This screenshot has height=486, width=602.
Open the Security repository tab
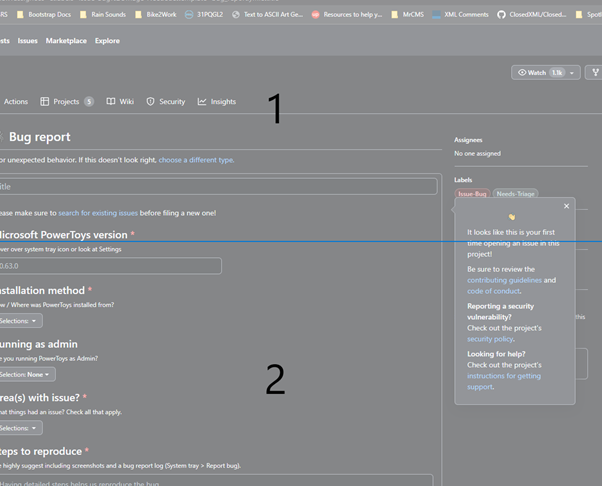(x=166, y=102)
